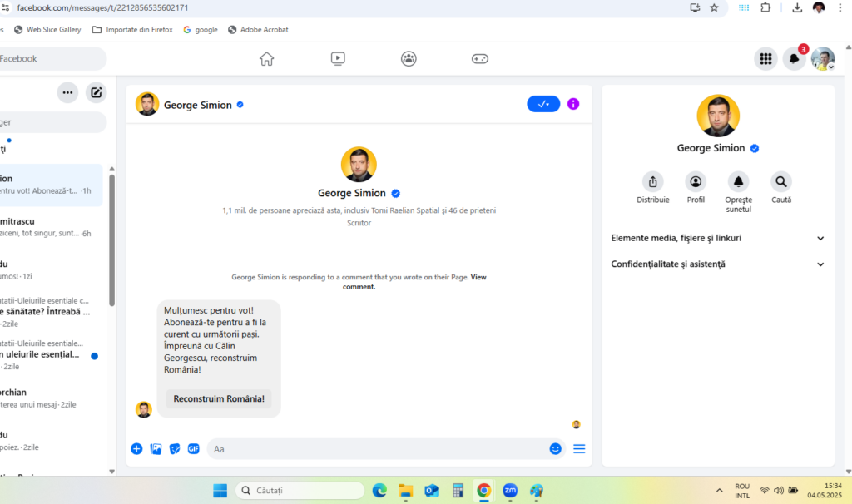Open the Gaming icon in top navigation

tap(480, 59)
